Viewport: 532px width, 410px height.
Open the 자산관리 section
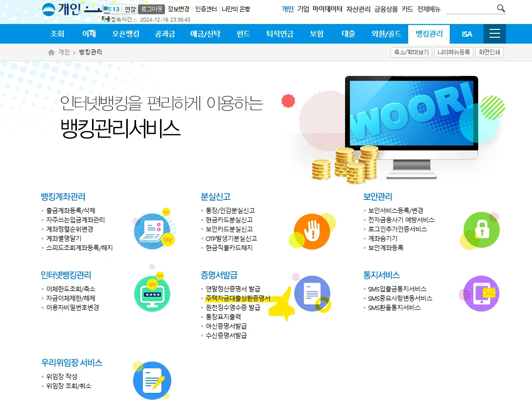point(358,9)
